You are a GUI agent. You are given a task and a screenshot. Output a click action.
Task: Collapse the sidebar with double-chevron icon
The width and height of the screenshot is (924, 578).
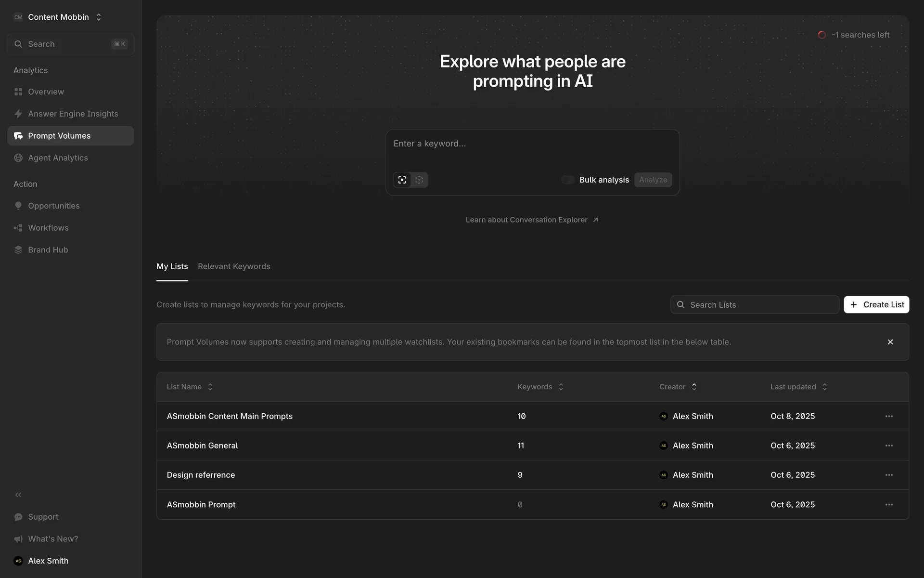tap(18, 495)
